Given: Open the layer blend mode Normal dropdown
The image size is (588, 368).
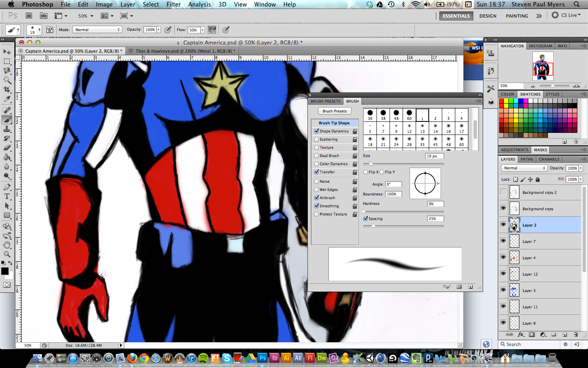Looking at the screenshot, I should coord(524,168).
